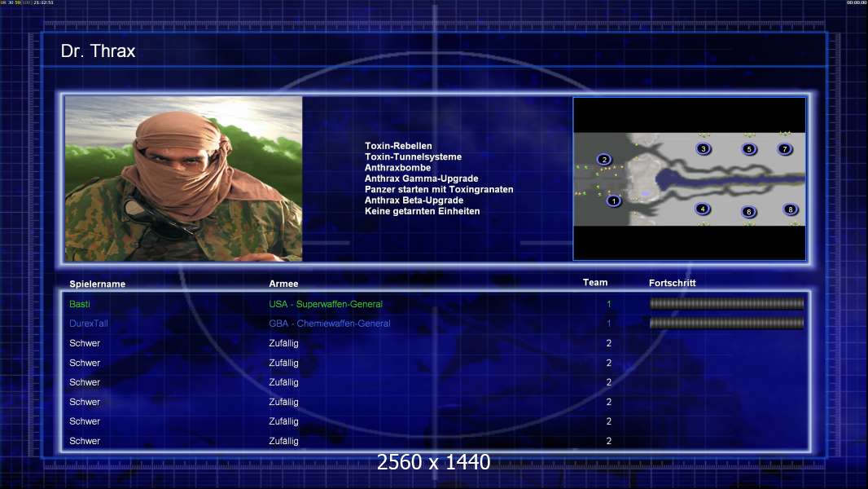Click team number in DurexTall's row
This screenshot has width=868, height=489.
pos(608,324)
